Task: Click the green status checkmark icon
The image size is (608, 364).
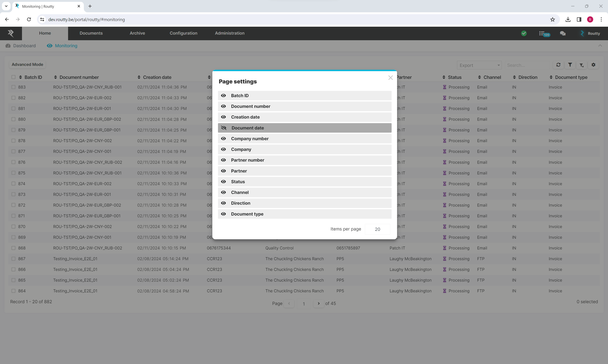Action: tap(524, 33)
